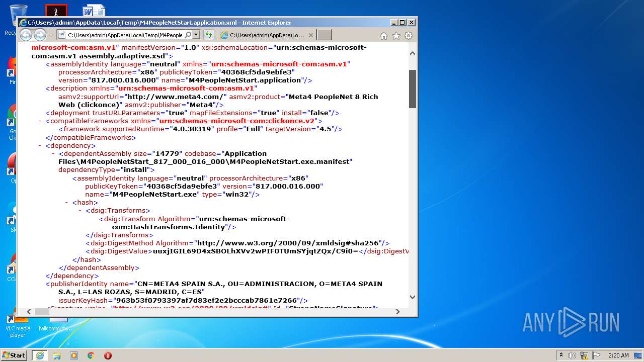Click the red circular taskbar icon

[108, 355]
